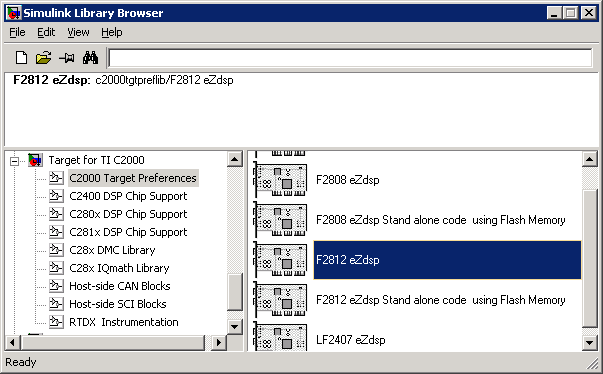Select Host-side CAN Blocks
Viewport: 603px width, 374px height.
(120, 286)
